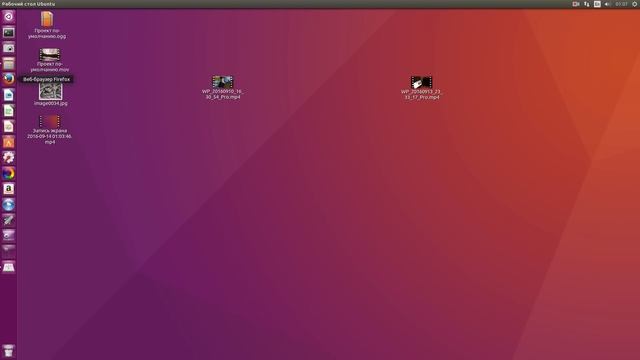Open the Trash at launcher bottom
640x360 pixels.
pos(9,351)
